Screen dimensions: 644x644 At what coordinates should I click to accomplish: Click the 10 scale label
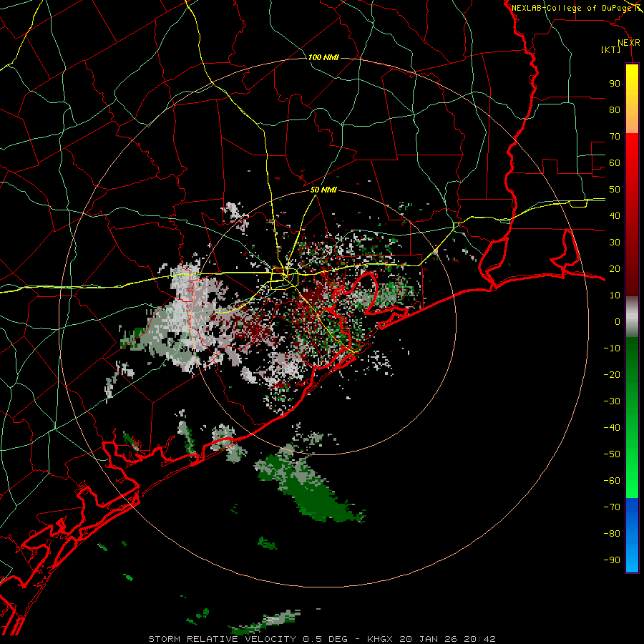click(615, 296)
